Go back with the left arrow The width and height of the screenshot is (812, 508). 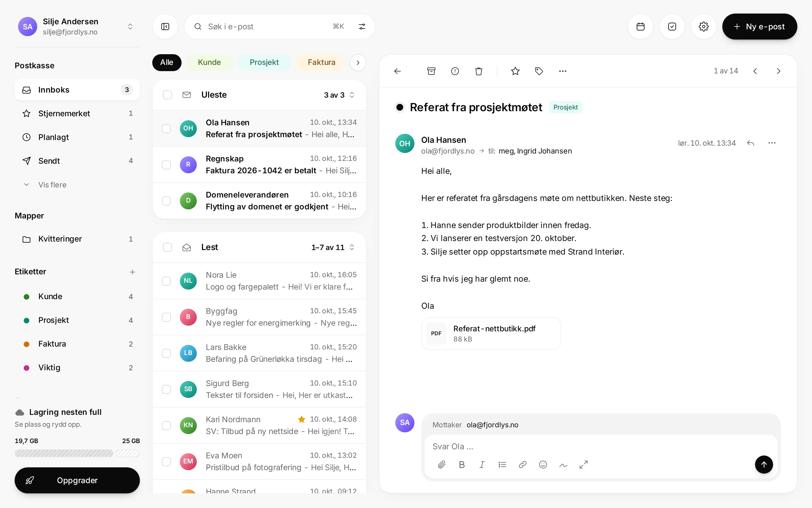pos(397,71)
